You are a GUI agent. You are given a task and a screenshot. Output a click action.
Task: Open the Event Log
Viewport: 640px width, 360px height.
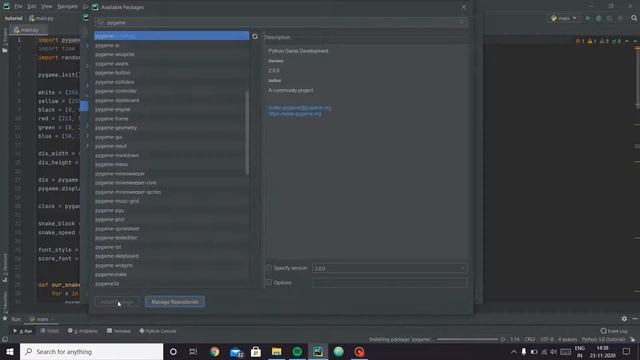[614, 331]
